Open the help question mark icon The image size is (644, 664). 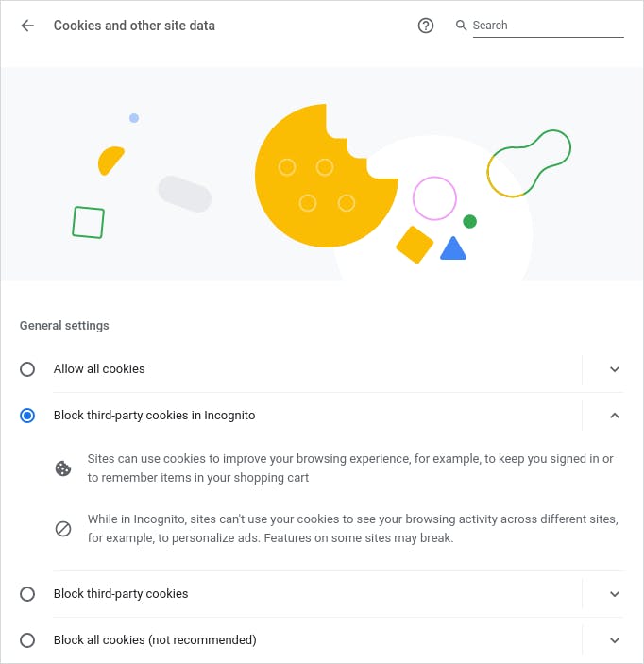[x=426, y=26]
